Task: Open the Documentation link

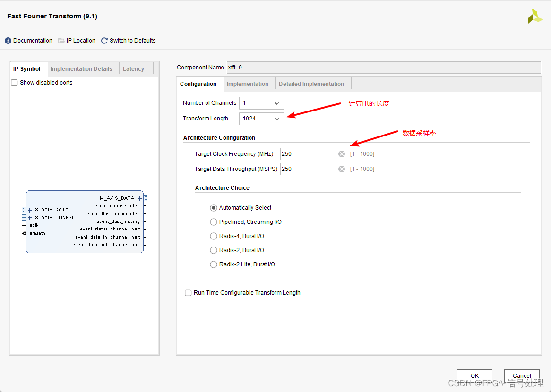Action: [33, 41]
